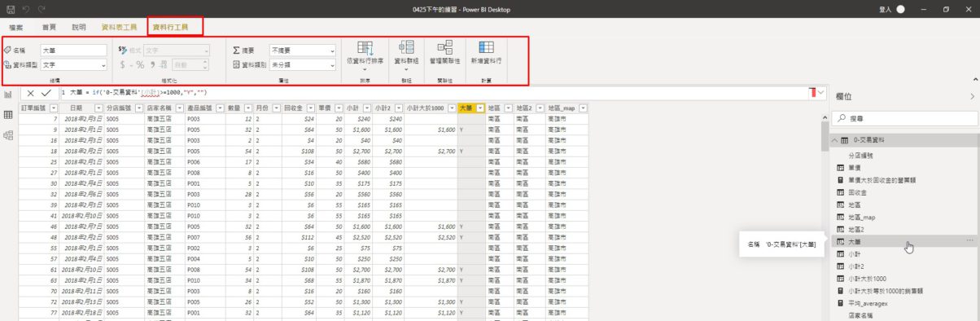Click the percentage format % button
The image size is (980, 321).
click(x=140, y=64)
